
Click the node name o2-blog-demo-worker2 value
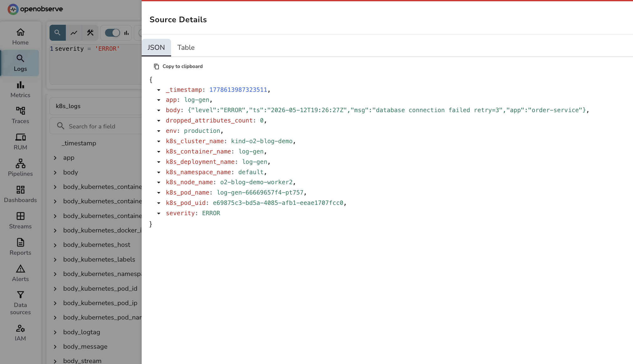(256, 182)
